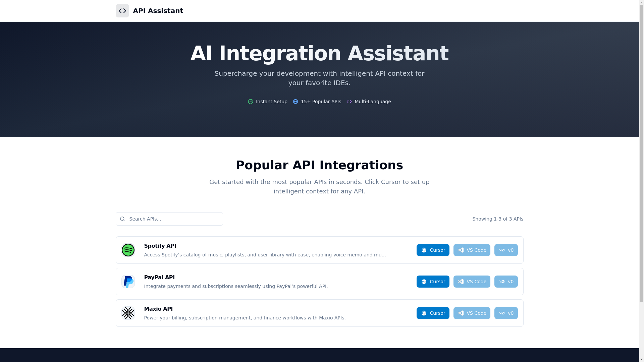Open Maxio API in VS Code
Image resolution: width=644 pixels, height=362 pixels.
(472, 313)
